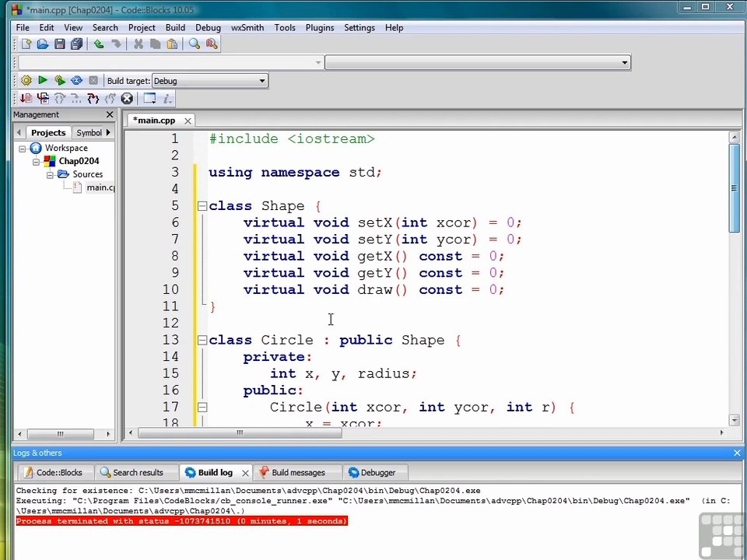The width and height of the screenshot is (747, 560).
Task: Undo the last edit
Action: pos(99,44)
